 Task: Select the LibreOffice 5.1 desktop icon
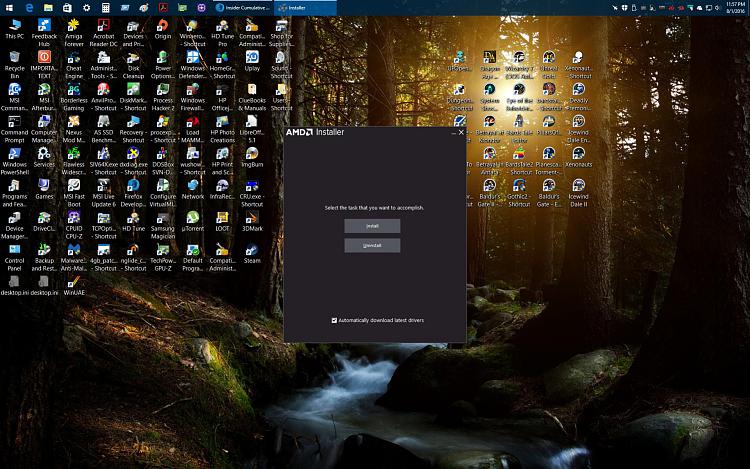pyautogui.click(x=252, y=129)
